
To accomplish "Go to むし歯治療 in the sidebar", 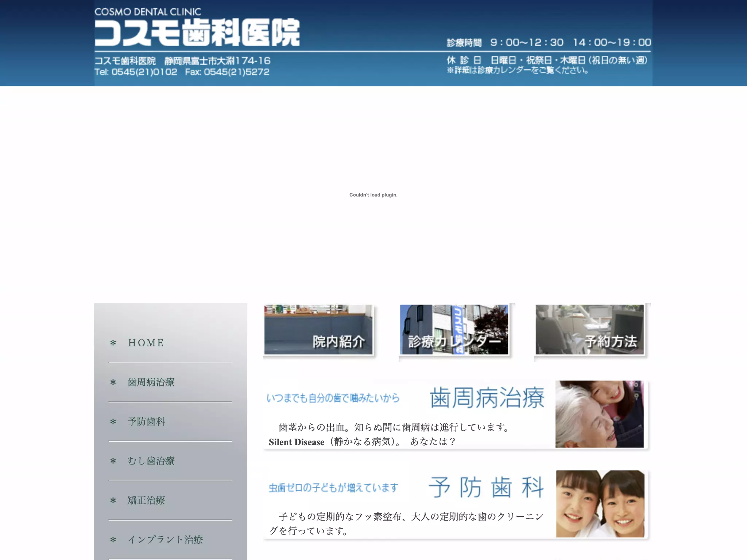I will (x=151, y=461).
